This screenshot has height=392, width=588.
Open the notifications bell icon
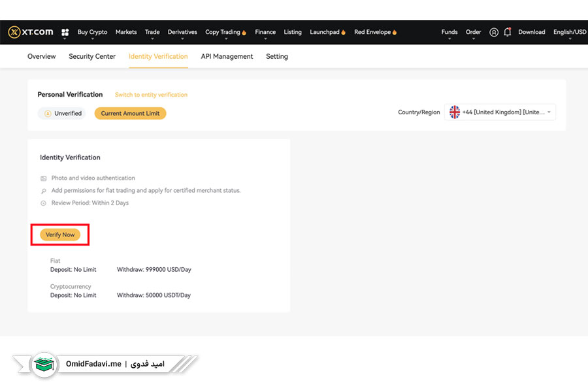click(508, 32)
